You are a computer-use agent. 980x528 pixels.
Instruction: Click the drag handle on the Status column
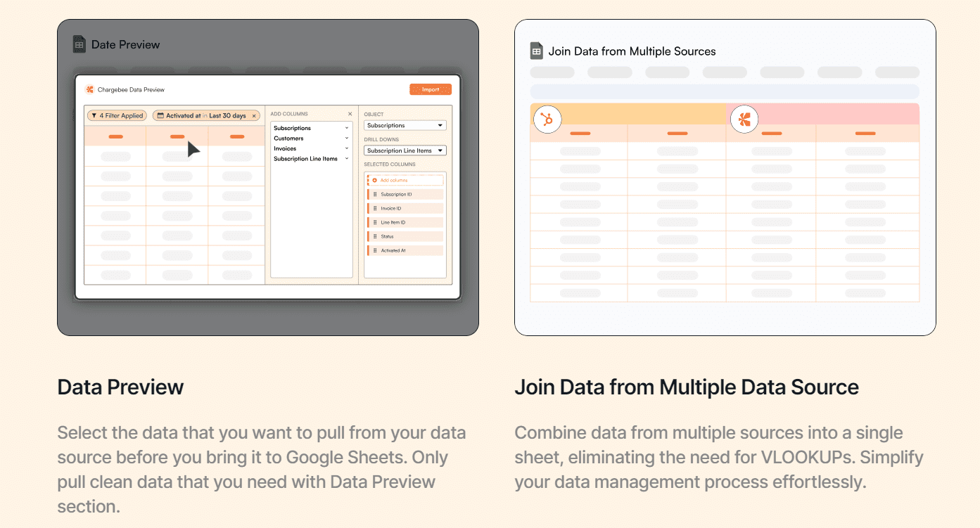coord(375,236)
